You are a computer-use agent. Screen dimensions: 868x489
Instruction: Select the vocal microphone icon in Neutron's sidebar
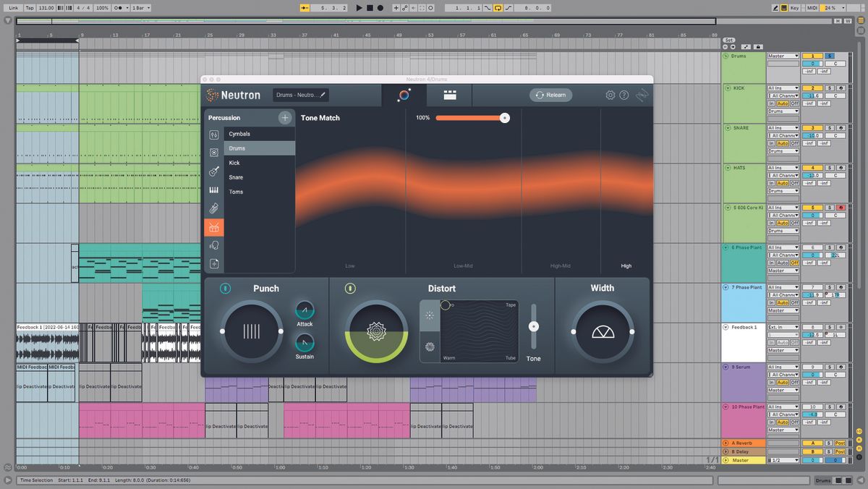[x=214, y=245]
